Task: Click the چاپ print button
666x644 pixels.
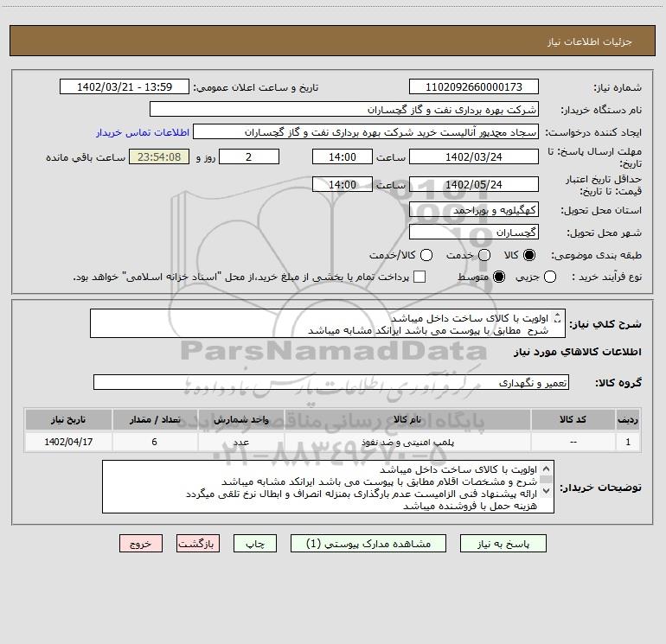Action: [x=255, y=544]
